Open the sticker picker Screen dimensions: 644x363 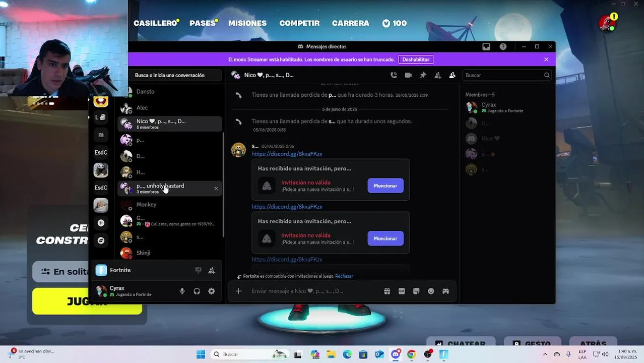[x=416, y=291]
